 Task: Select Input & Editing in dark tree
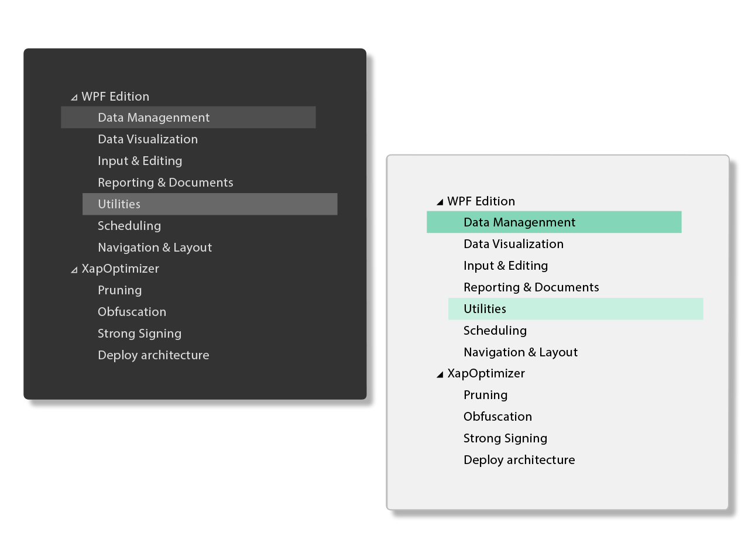(140, 161)
